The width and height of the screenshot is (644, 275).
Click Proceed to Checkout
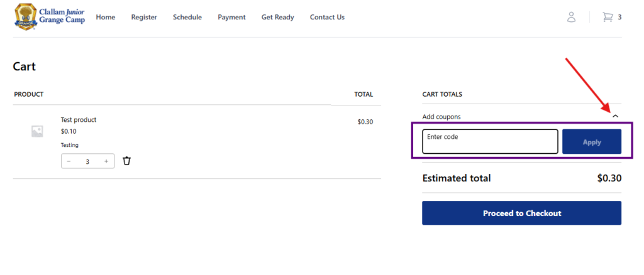click(521, 213)
